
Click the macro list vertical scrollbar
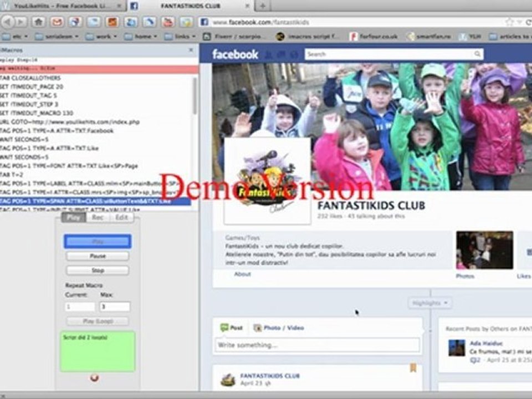(x=195, y=96)
